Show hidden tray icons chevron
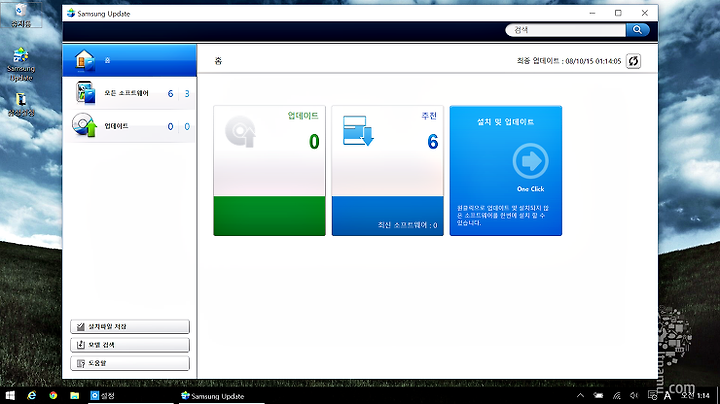The width and height of the screenshot is (720, 404). (x=580, y=395)
